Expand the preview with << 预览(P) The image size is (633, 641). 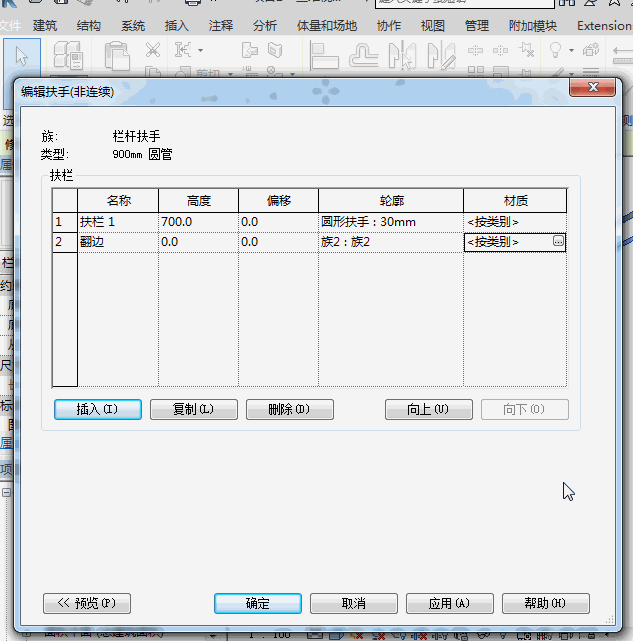(x=87, y=603)
